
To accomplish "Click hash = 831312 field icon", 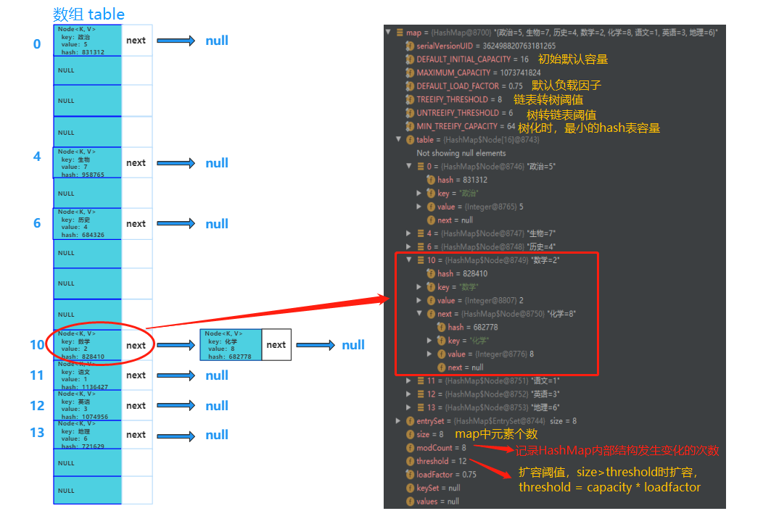I will click(432, 180).
